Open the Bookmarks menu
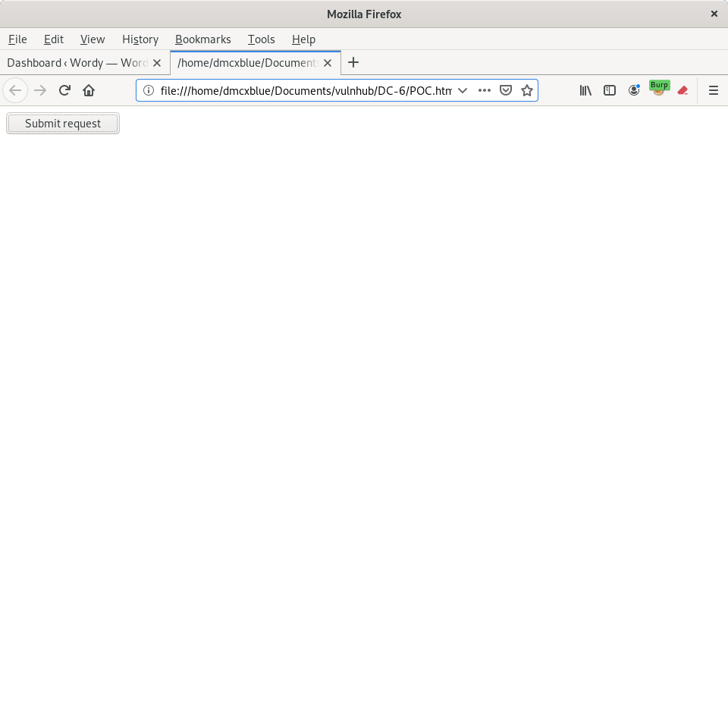Screen dimensions: 728x719 tap(202, 39)
